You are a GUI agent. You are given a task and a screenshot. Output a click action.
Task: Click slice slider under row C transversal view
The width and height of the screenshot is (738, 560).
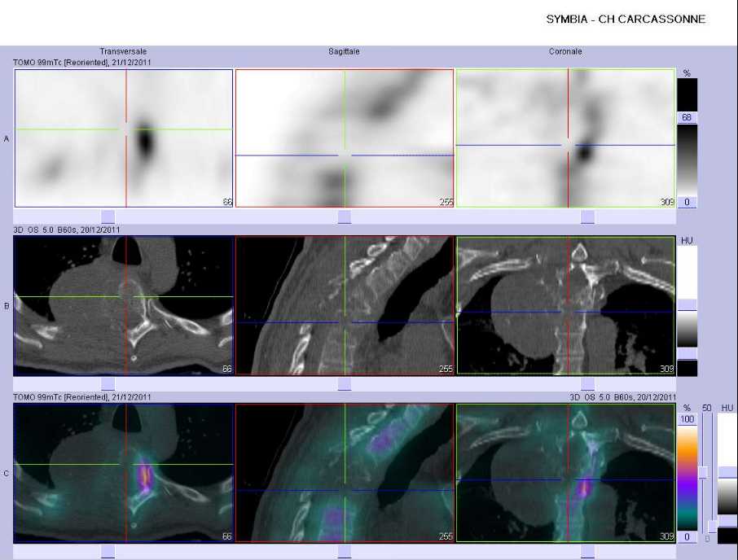click(108, 551)
